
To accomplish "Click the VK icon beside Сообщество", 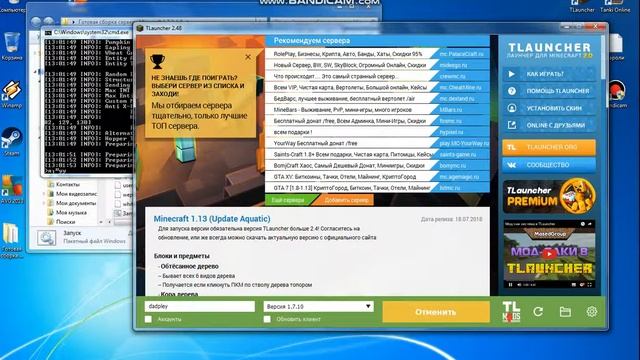I will pyautogui.click(x=511, y=165).
